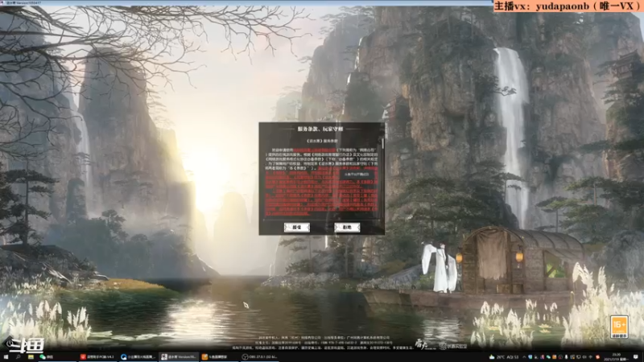
Task: Click the green WeChat tray icon
Action: (x=548, y=357)
